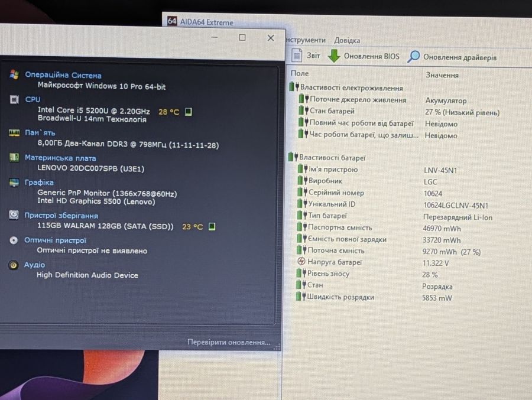
Task: Click the green download arrow for Оновлення BIOS
Action: pos(334,56)
